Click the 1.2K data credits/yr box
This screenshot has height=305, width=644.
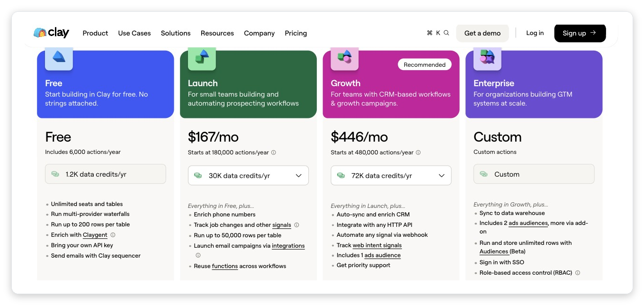pos(106,174)
